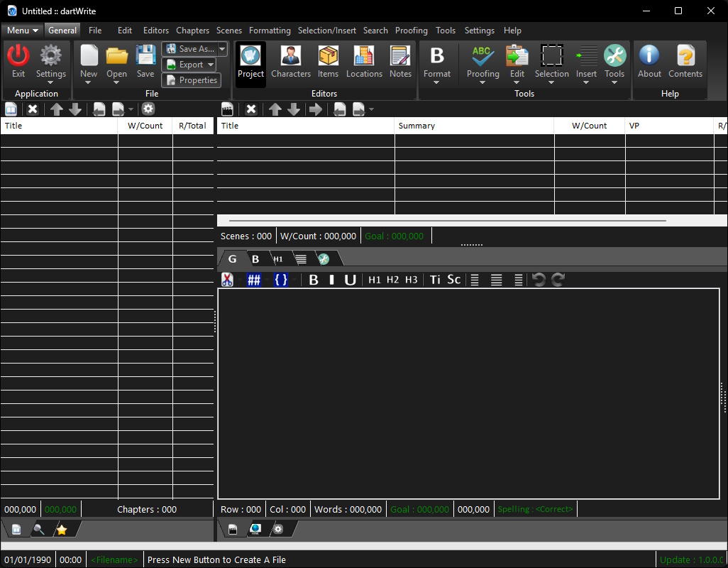Click the Properties button
The image size is (728, 568).
coord(191,80)
